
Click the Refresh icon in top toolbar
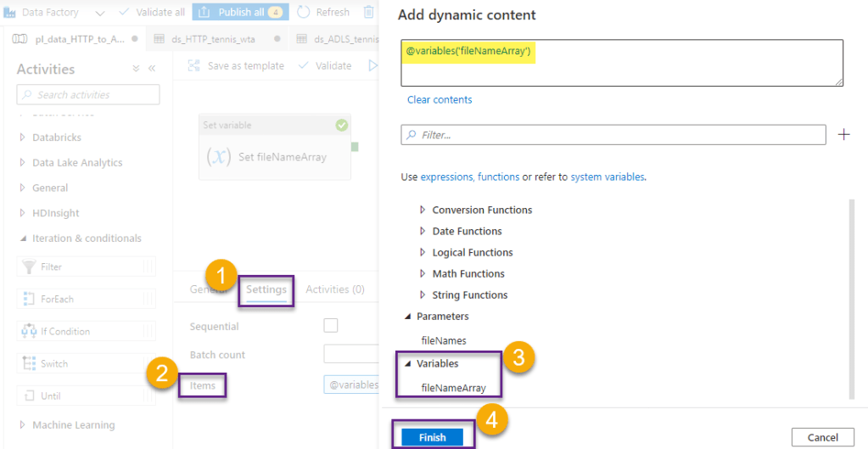coord(303,12)
